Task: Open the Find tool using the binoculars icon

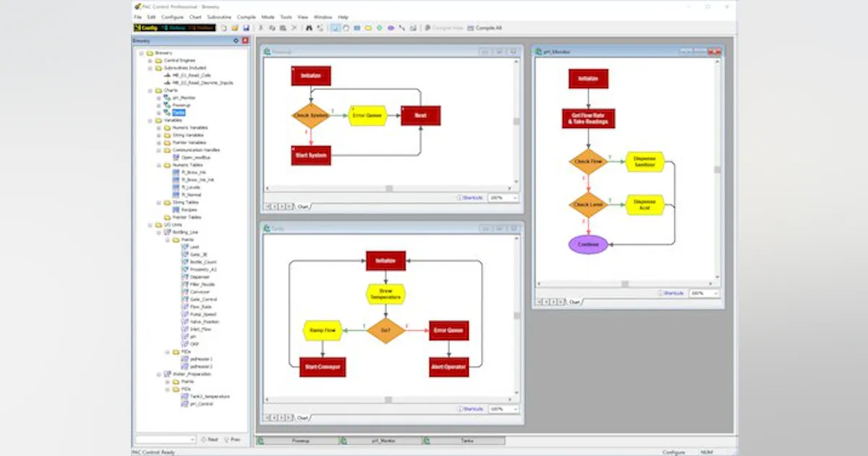Action: (x=310, y=28)
